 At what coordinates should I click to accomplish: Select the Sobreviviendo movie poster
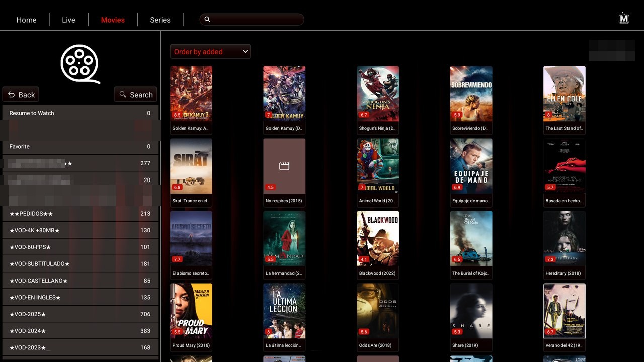coord(471,94)
